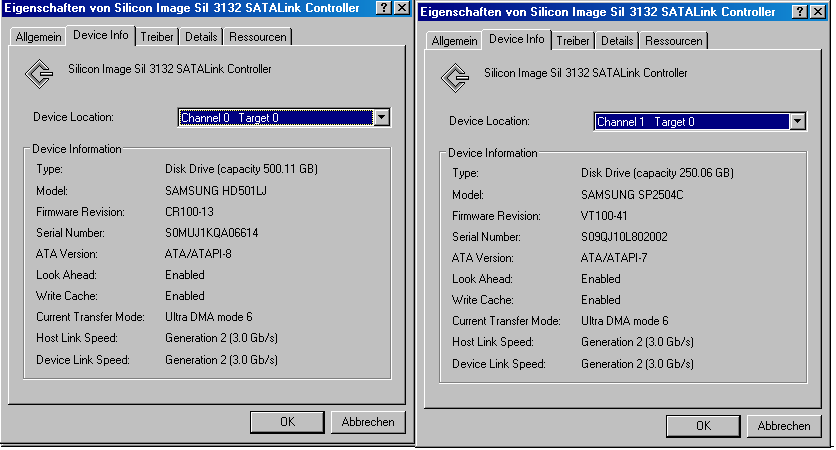
Task: Click 'Device Information' group label in right window
Action: click(493, 153)
